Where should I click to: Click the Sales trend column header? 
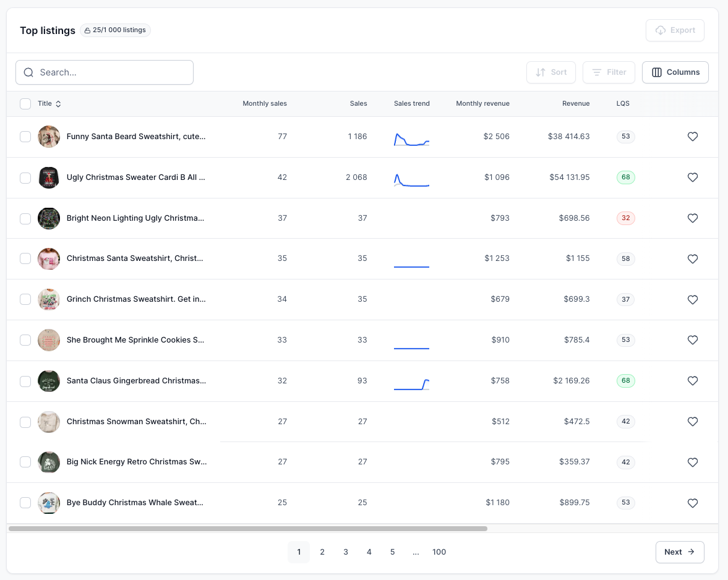pyautogui.click(x=412, y=103)
